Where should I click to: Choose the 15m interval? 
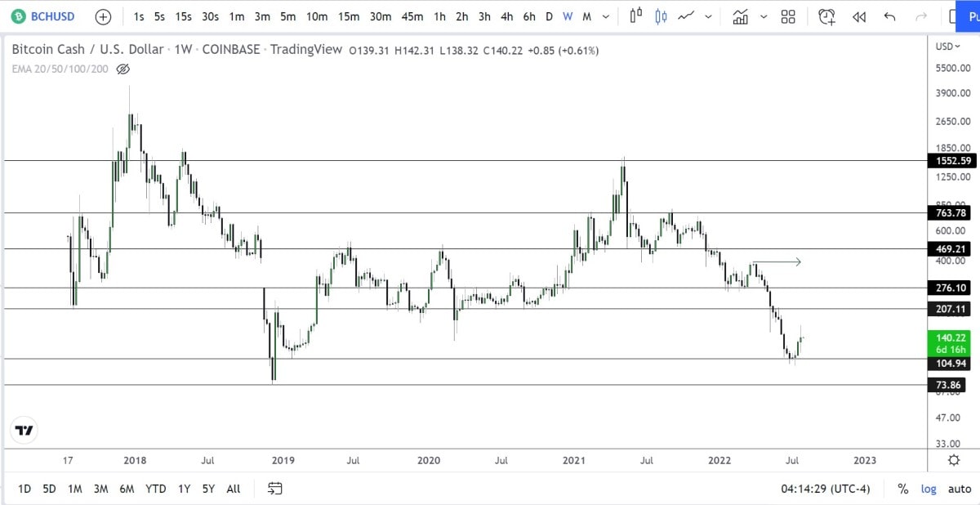[x=349, y=16]
